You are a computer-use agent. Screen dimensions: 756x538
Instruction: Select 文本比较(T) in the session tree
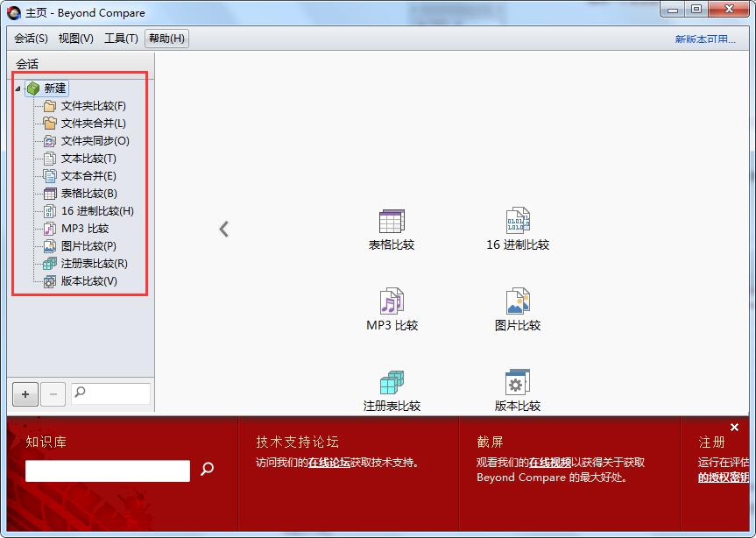click(x=88, y=159)
